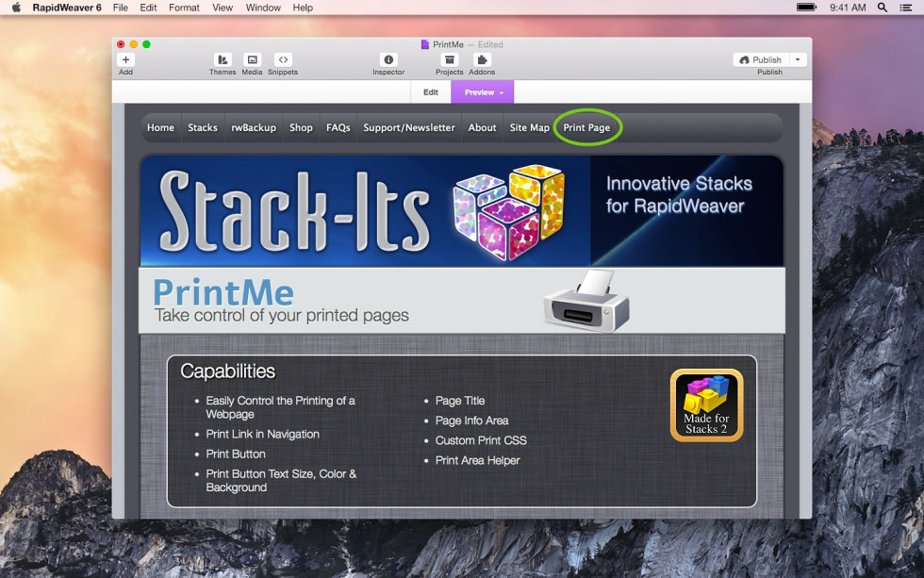This screenshot has width=924, height=578.
Task: Open the Format menu
Action: 184,8
